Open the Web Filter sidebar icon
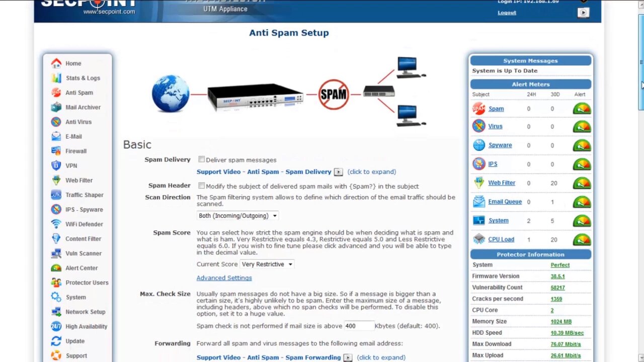The height and width of the screenshot is (362, 644). [x=56, y=180]
